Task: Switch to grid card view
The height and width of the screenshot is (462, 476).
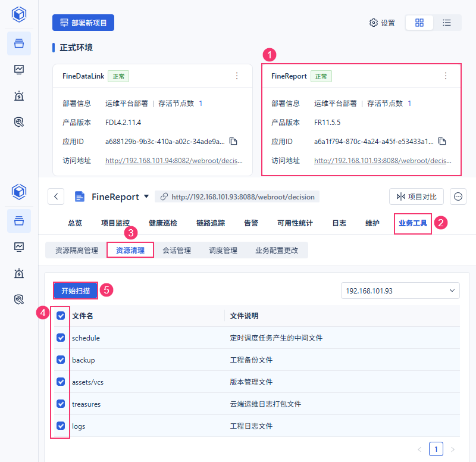Action: click(419, 23)
